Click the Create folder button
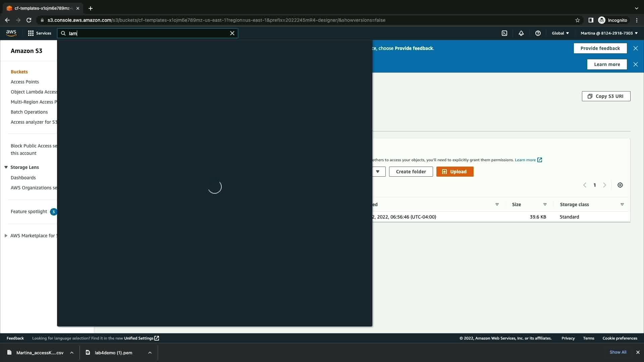Image resolution: width=644 pixels, height=362 pixels. [411, 172]
